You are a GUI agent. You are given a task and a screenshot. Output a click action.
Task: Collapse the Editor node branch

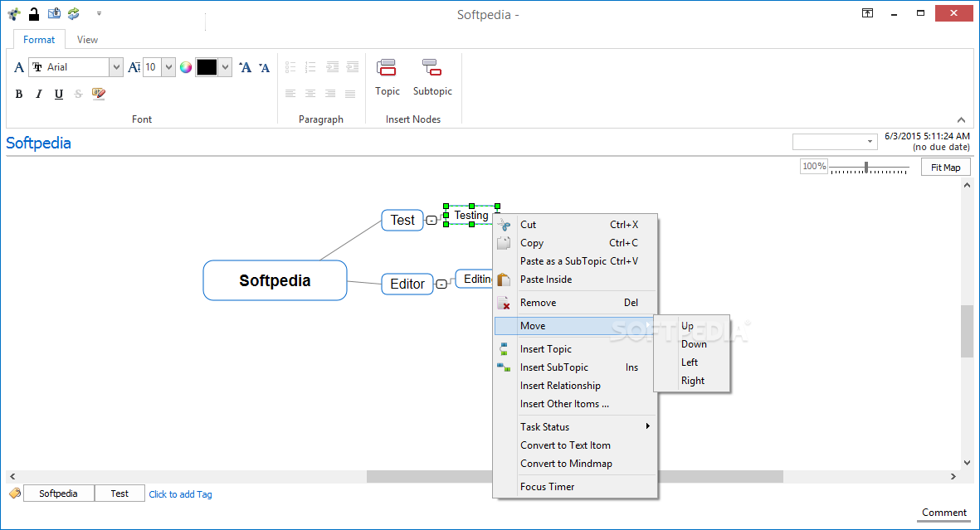point(441,284)
